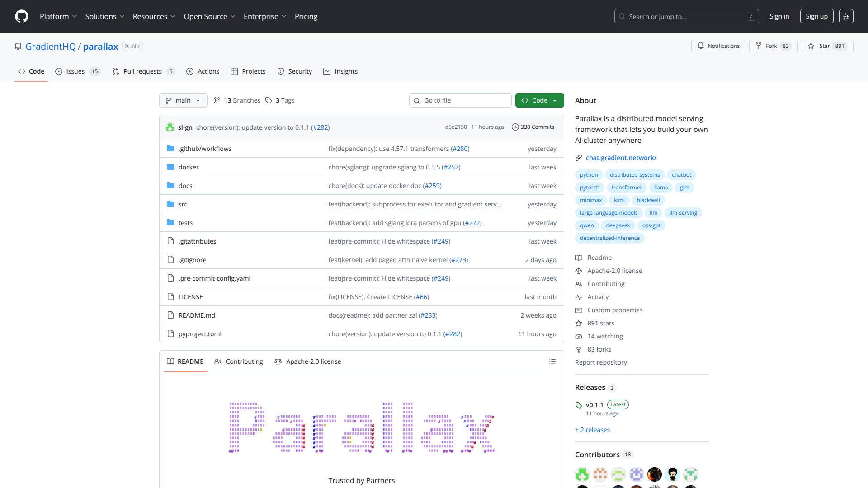Open the main branch selector dropdown

pos(183,100)
